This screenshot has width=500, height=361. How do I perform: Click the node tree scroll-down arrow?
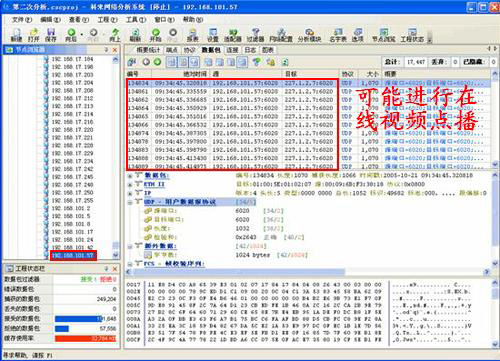(115, 255)
